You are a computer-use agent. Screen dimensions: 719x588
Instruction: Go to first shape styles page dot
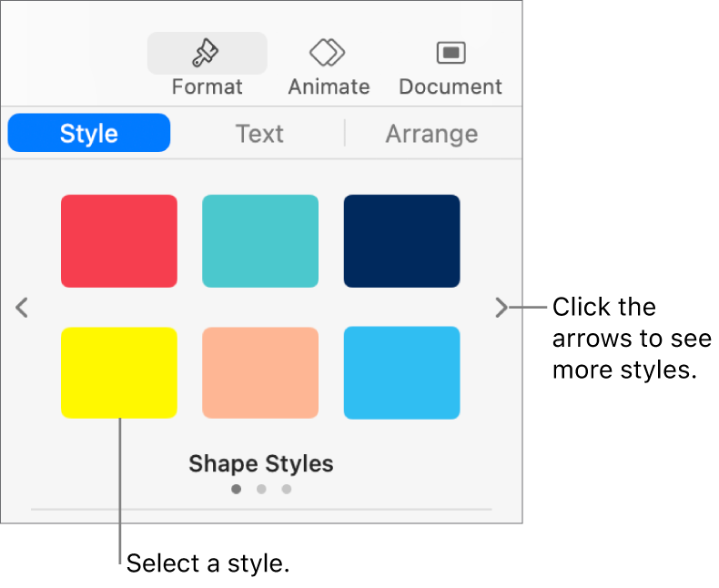pos(237,489)
